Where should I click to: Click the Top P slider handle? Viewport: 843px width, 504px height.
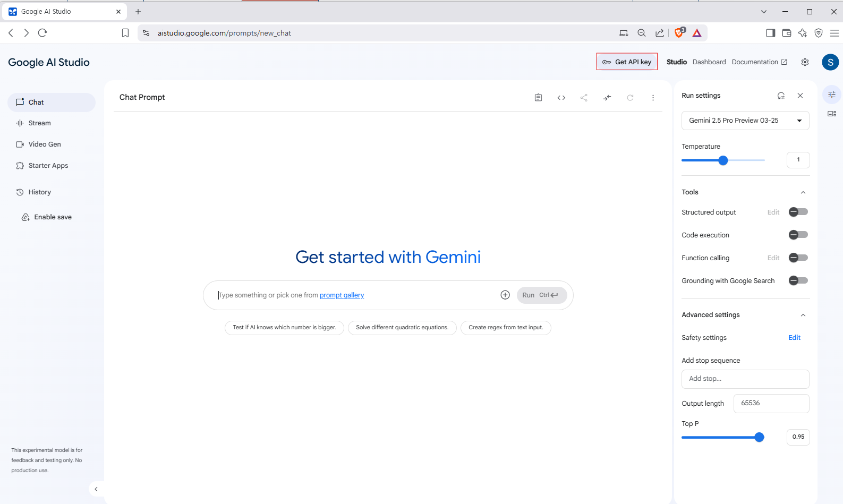click(759, 437)
